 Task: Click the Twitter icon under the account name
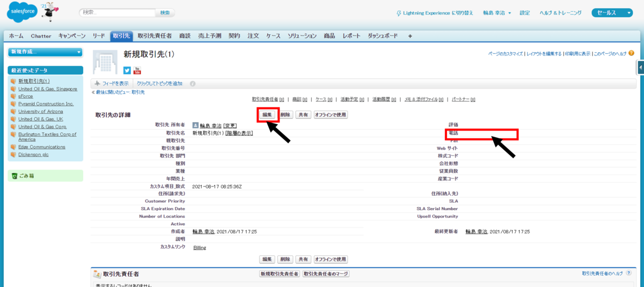pyautogui.click(x=127, y=70)
